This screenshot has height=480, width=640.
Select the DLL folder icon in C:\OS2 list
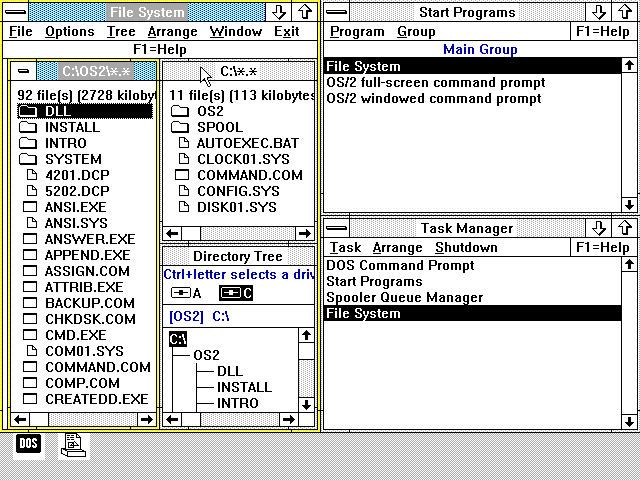[28, 111]
